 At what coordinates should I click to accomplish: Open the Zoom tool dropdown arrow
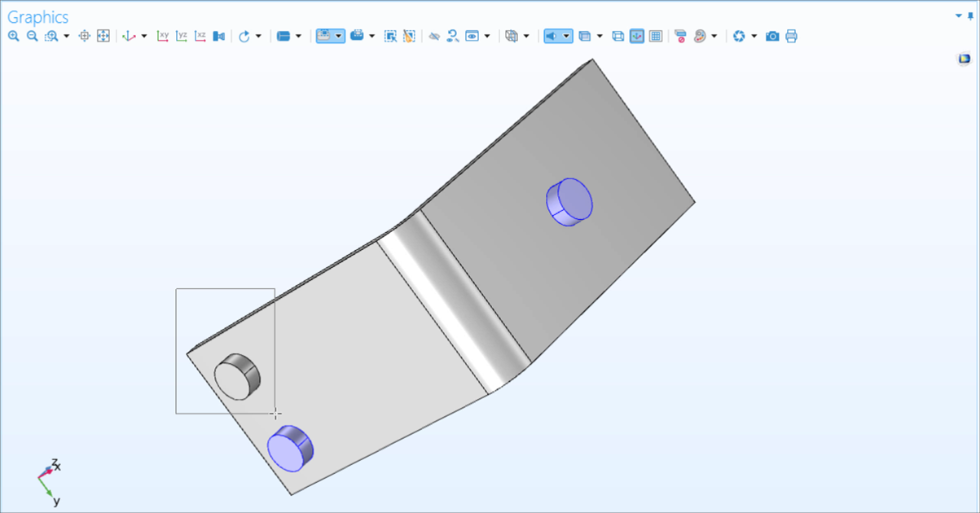[x=64, y=36]
